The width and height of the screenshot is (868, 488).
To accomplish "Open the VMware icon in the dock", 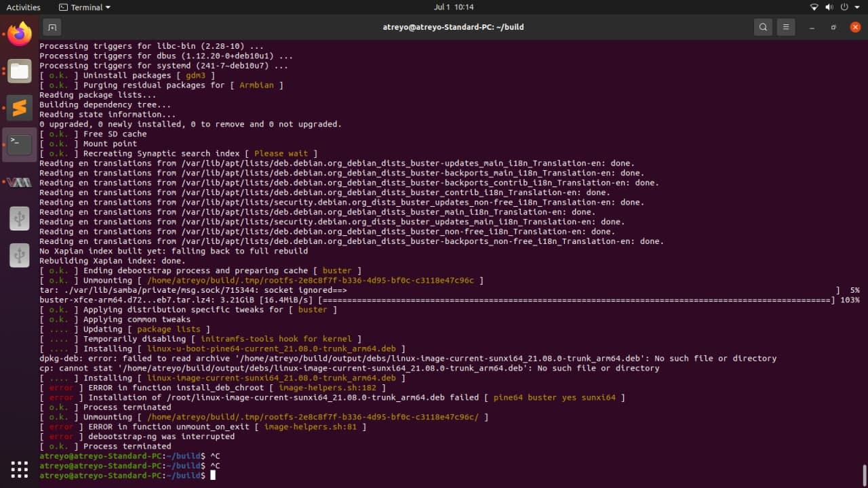I will [x=20, y=182].
